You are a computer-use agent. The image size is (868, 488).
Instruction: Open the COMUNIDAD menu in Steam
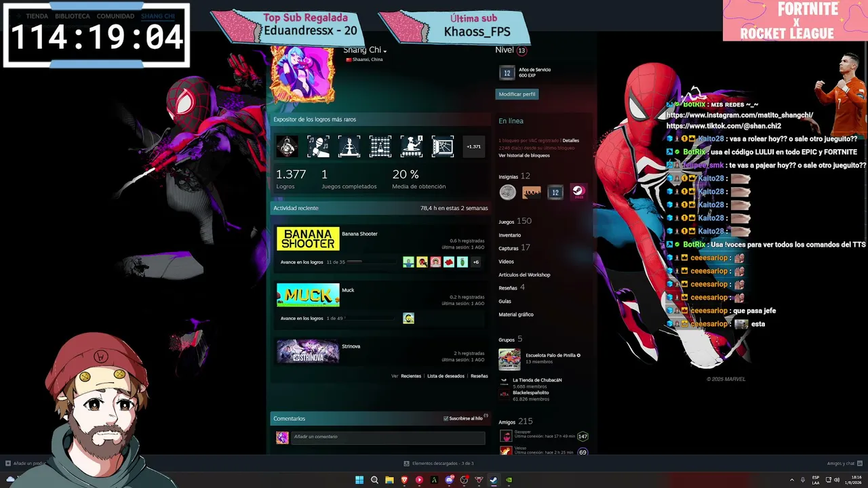(x=115, y=16)
